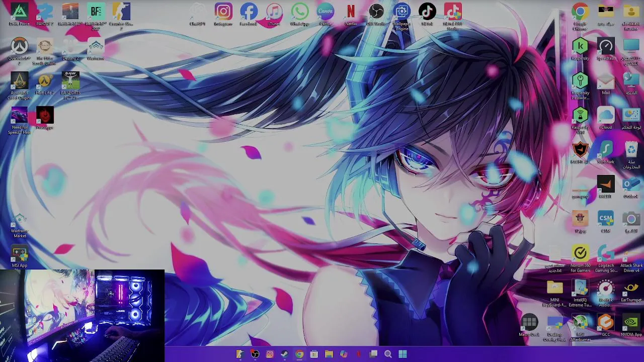
Task: Select the WhatsApp desktop icon
Action: point(300,15)
